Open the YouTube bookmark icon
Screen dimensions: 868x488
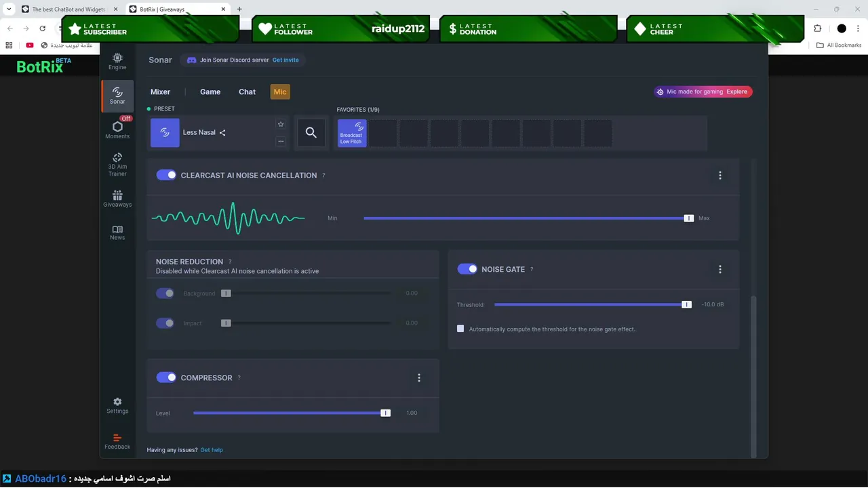pos(30,45)
